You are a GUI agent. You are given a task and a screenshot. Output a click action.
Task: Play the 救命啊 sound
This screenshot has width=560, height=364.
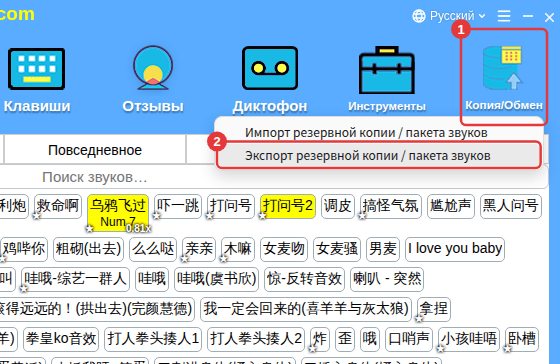58,206
